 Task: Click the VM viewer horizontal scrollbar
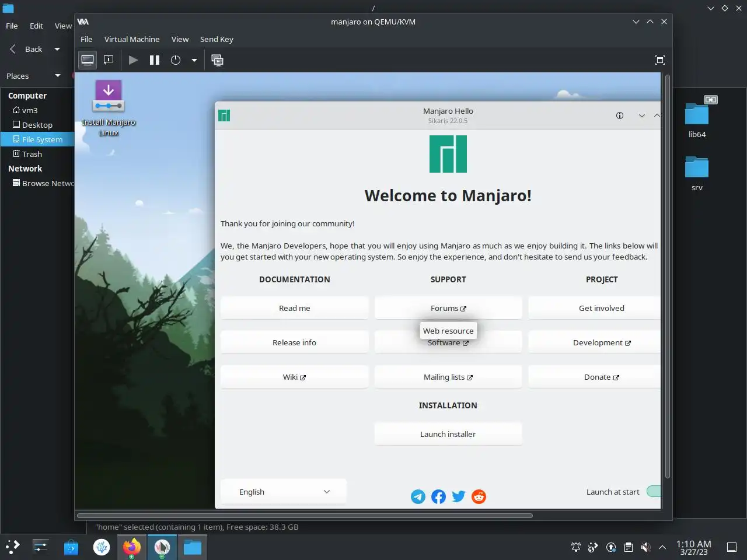[305, 516]
